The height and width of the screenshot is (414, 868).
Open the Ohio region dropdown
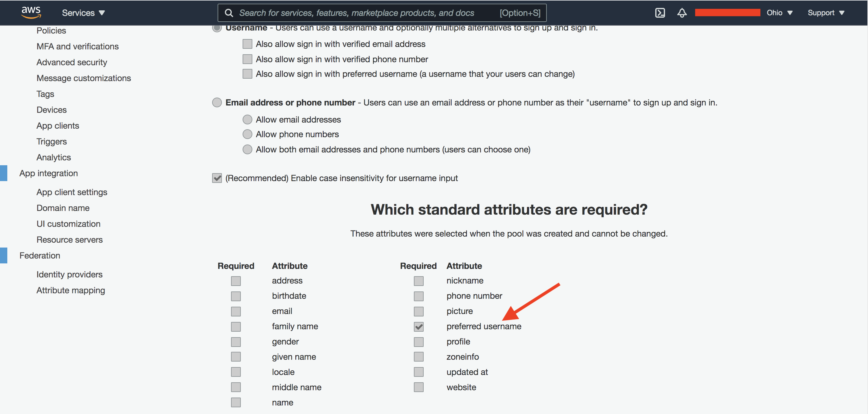point(779,13)
